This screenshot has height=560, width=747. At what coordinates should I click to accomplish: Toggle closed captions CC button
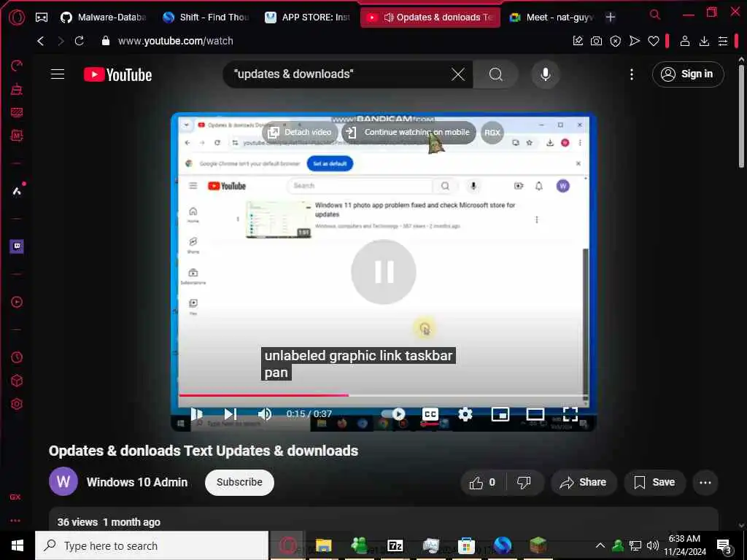click(430, 414)
